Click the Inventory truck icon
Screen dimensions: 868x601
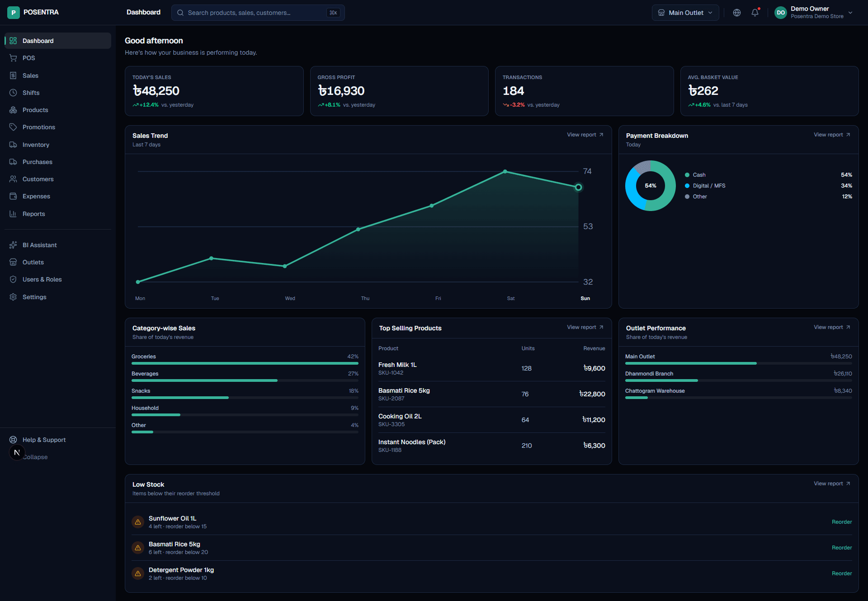pyautogui.click(x=13, y=145)
